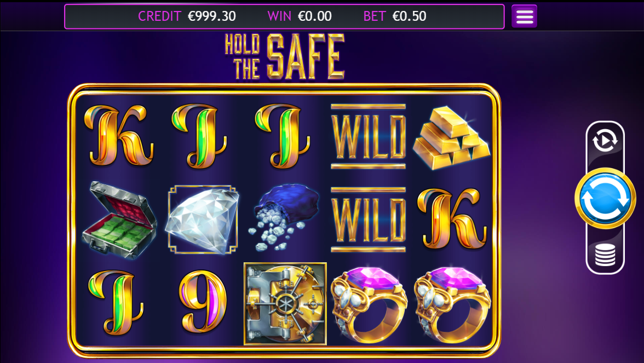Screen dimensions: 644x363
Task: Select the large diamond symbol
Action: click(202, 220)
